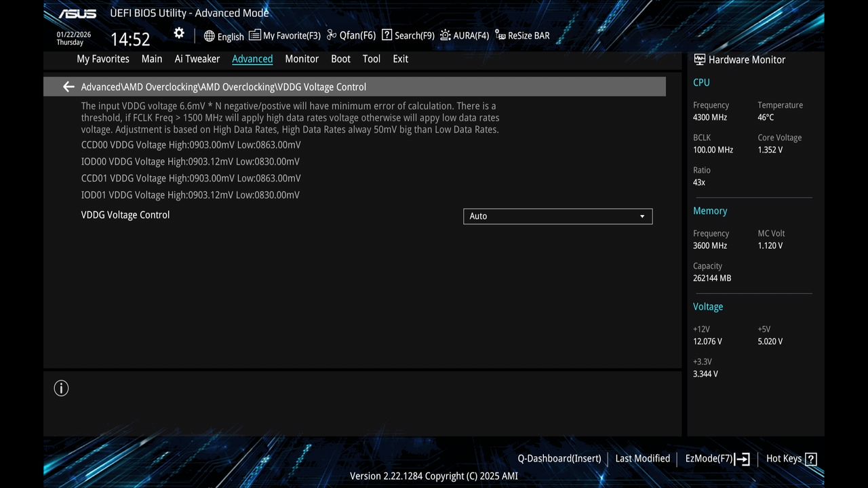The height and width of the screenshot is (488, 868).
Task: Click the info icon in the help panel
Action: coord(61,388)
